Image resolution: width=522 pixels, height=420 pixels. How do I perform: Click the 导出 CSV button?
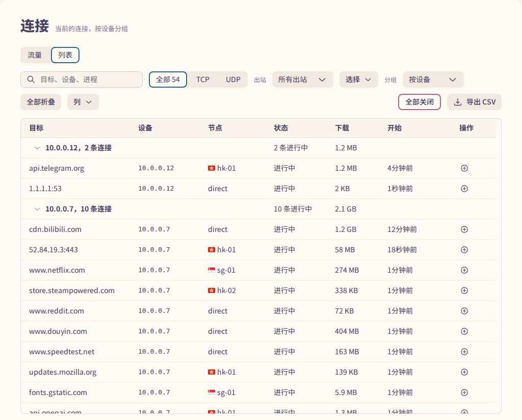click(x=475, y=102)
